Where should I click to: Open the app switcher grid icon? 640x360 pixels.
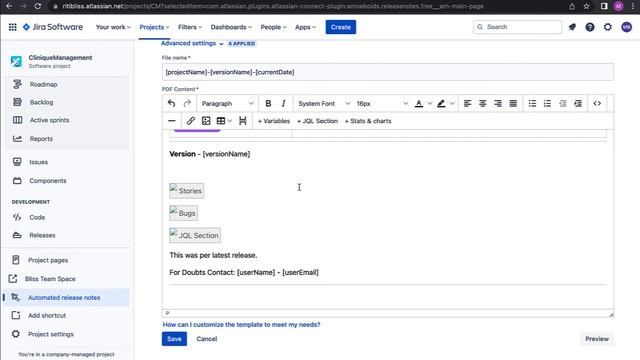coord(13,27)
